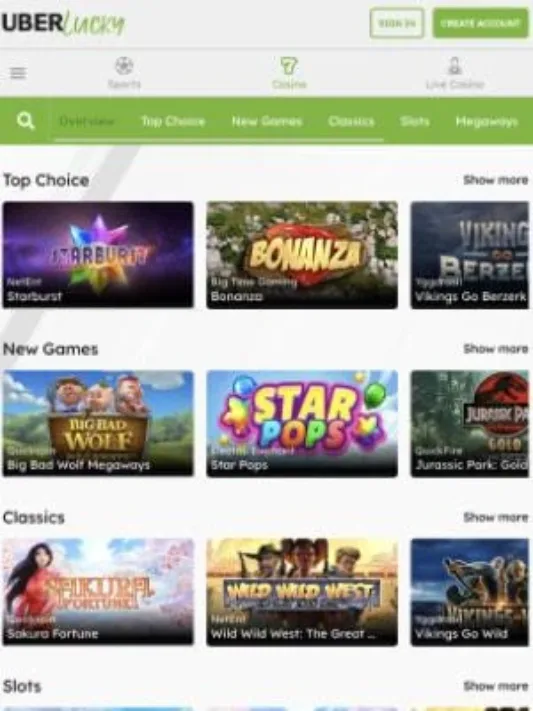
Task: Select the Casino seven icon
Action: click(x=289, y=66)
